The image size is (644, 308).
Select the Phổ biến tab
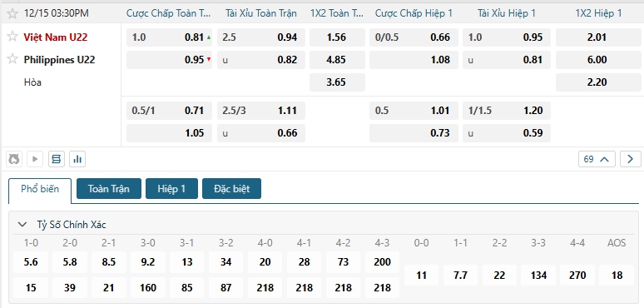coord(40,189)
